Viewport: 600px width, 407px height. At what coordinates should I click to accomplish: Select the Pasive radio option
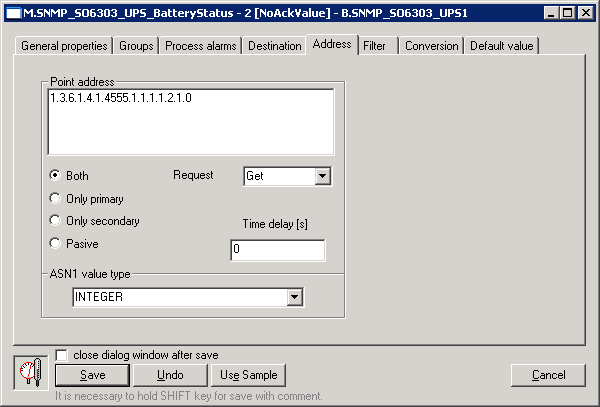point(55,243)
